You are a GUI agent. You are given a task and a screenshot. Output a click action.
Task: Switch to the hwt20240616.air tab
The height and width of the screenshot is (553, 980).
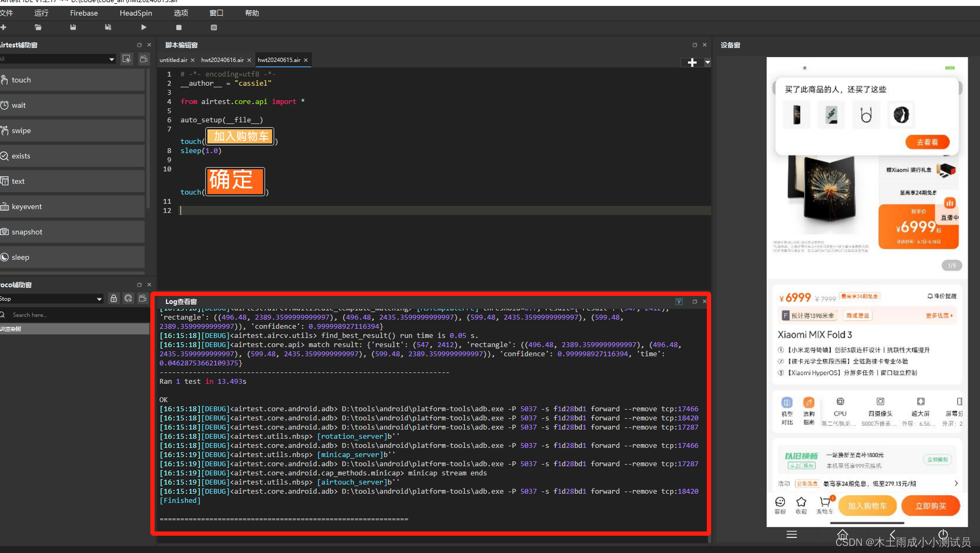pyautogui.click(x=222, y=60)
